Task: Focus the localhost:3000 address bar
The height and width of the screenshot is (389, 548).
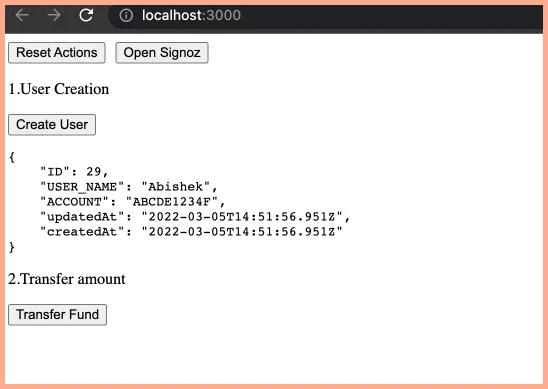Action: (x=325, y=16)
